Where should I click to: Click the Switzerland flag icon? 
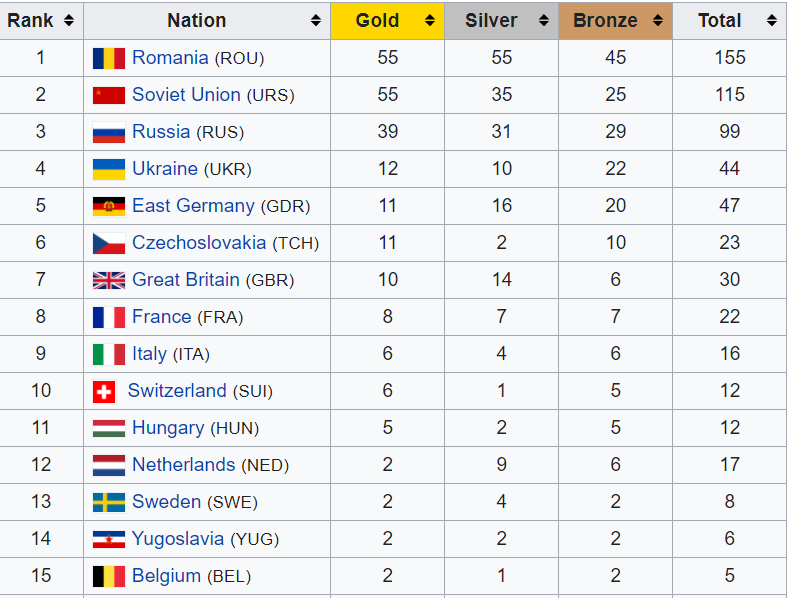104,392
